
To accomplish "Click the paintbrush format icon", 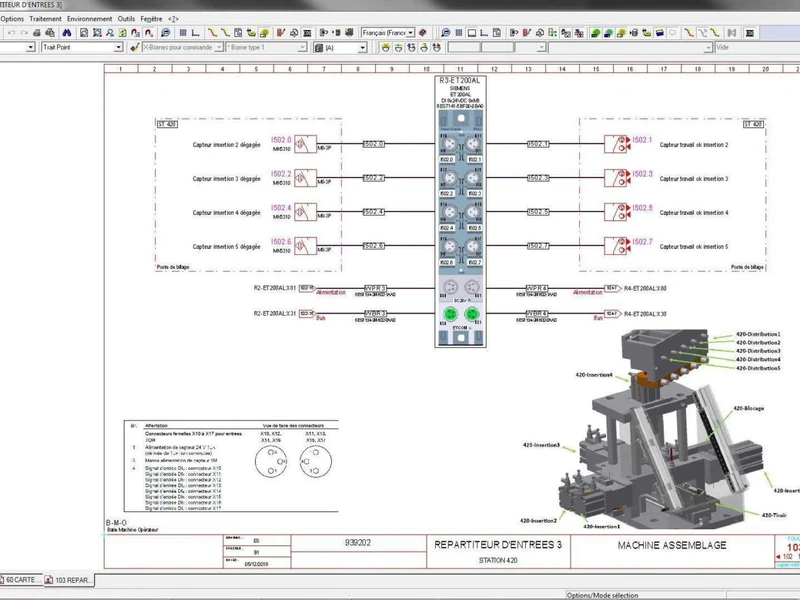I will [x=136, y=47].
